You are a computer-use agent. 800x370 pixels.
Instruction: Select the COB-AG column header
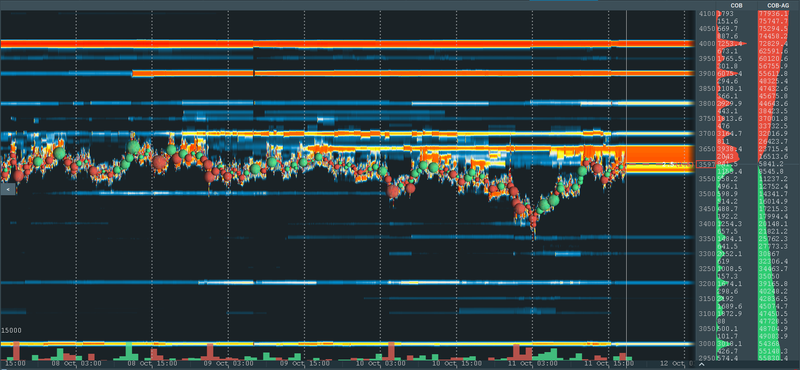click(779, 5)
